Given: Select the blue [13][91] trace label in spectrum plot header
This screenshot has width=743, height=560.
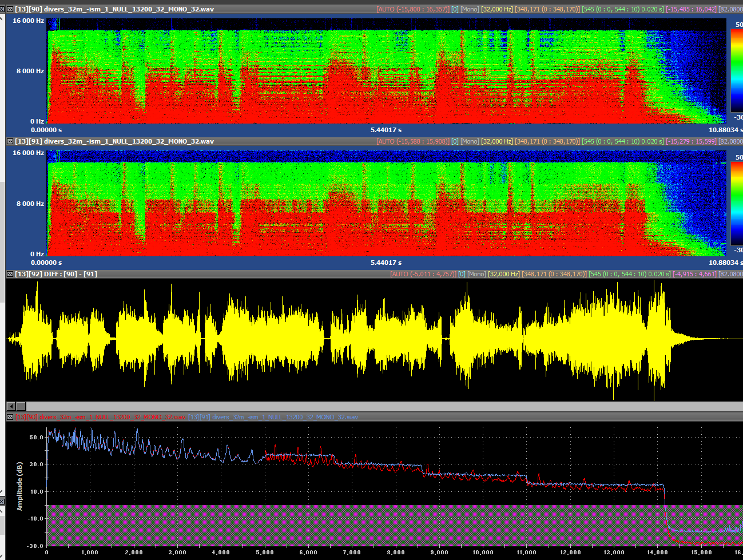Looking at the screenshot, I should coord(273,417).
